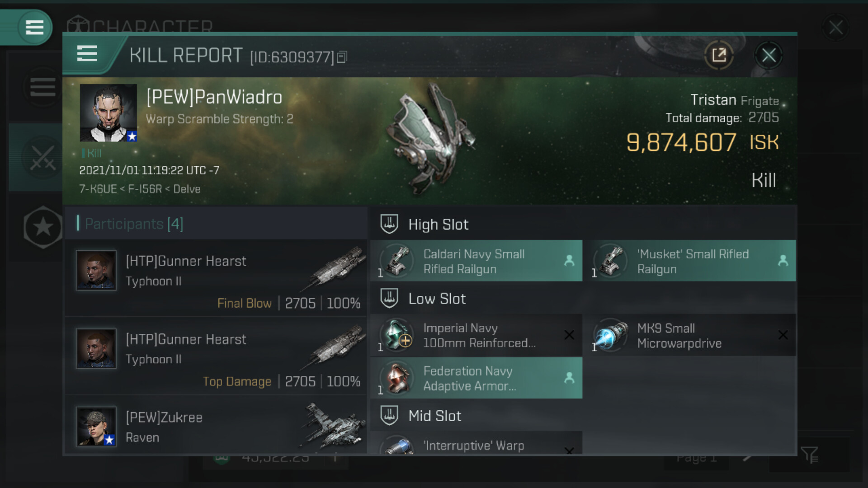Select the Participants [4] tab
This screenshot has height=488, width=868.
point(134,224)
